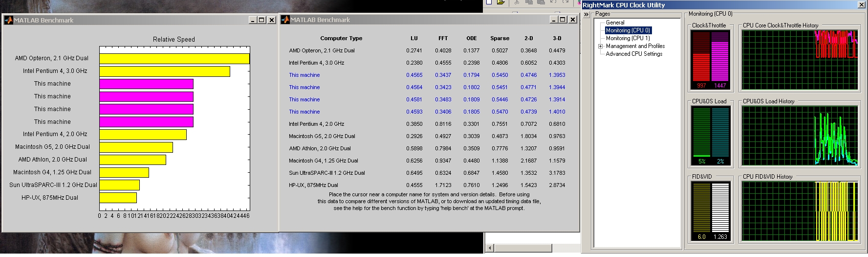Screen dimensions: 868x257
Task: Click the 1.7123 FFT value for HP-UX
Action: coord(443,185)
